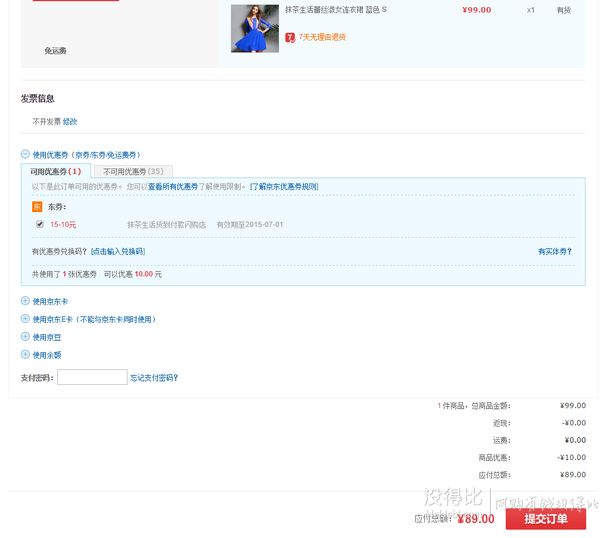Uncheck the 15-10元 coupon checkbox
This screenshot has height=538, width=610.
click(x=40, y=224)
